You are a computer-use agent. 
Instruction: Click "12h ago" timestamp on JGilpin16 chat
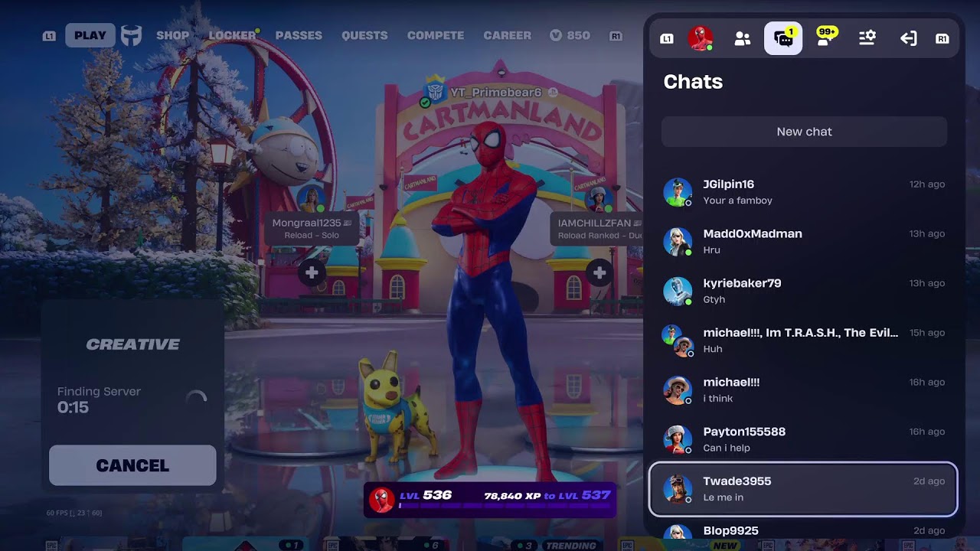(926, 184)
